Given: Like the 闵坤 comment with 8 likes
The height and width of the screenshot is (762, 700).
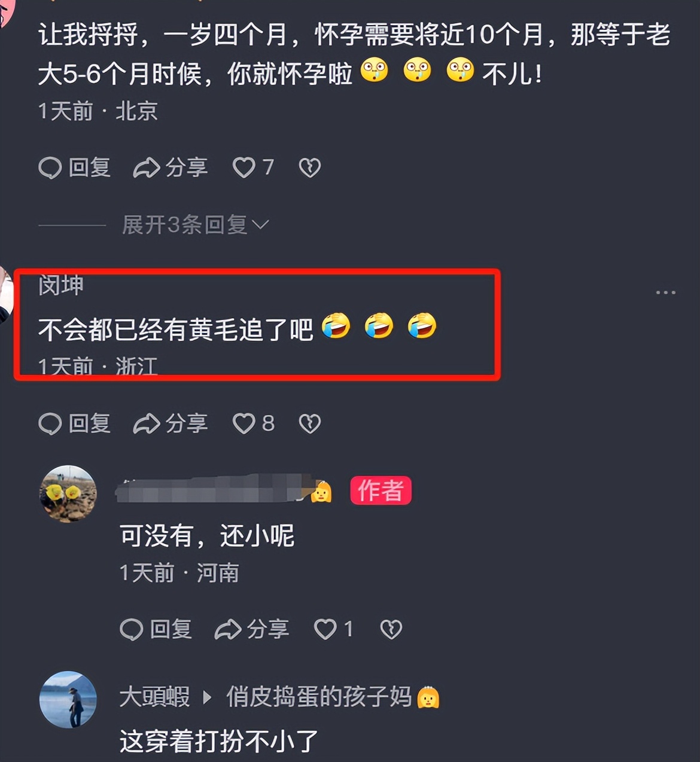Looking at the screenshot, I should (252, 423).
